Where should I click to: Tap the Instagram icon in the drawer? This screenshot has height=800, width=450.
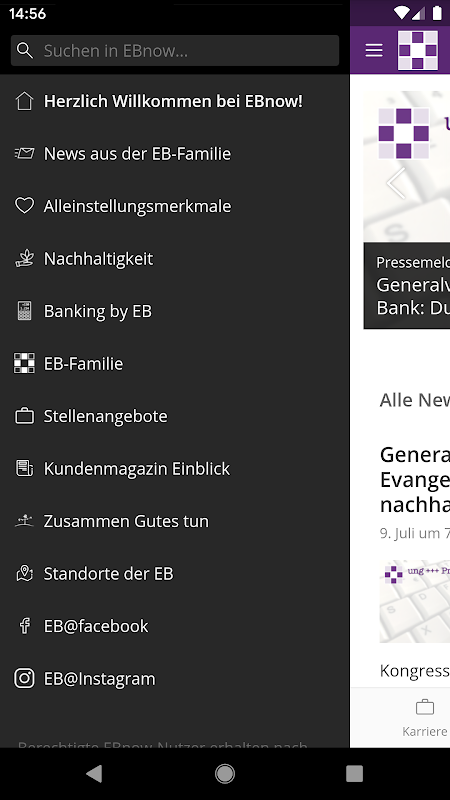tap(24, 679)
